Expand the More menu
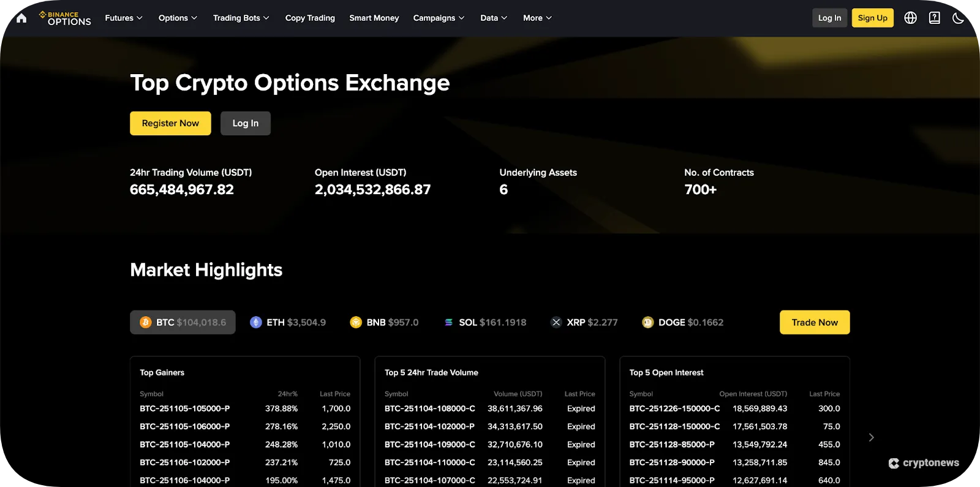 (537, 18)
